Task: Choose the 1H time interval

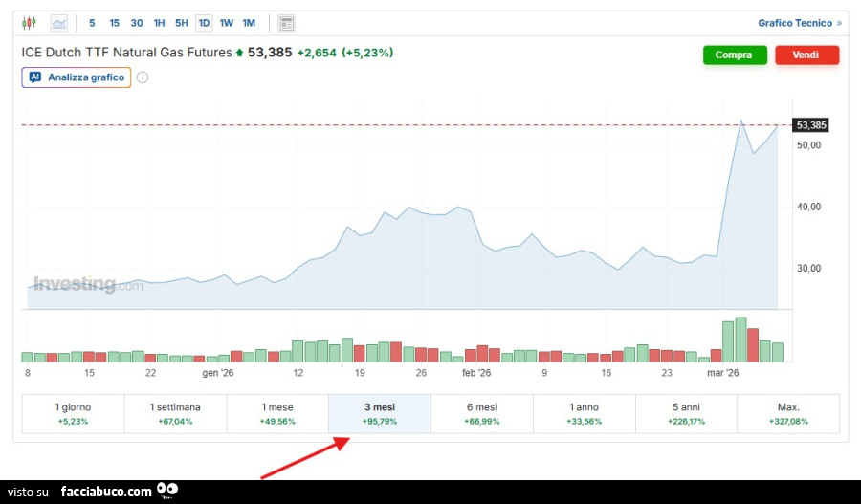Action: [159, 23]
